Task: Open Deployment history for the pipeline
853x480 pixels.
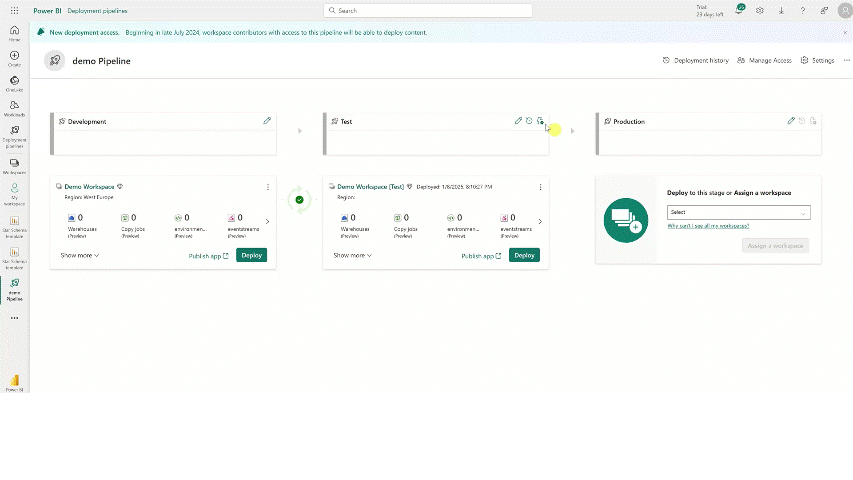Action: [696, 60]
